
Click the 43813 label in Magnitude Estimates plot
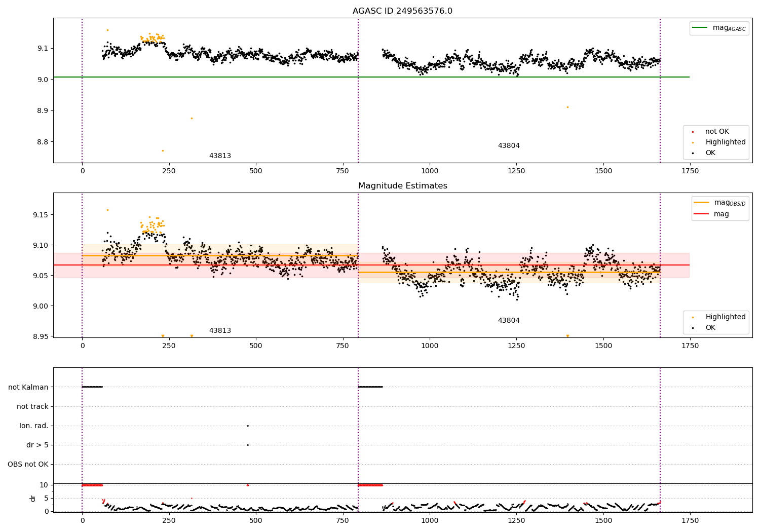click(x=220, y=331)
